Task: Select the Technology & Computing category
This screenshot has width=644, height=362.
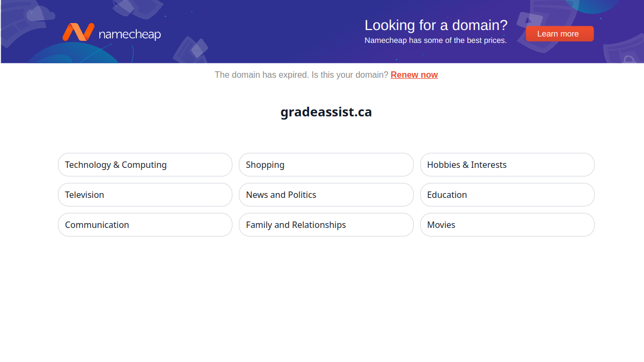Action: pyautogui.click(x=145, y=165)
